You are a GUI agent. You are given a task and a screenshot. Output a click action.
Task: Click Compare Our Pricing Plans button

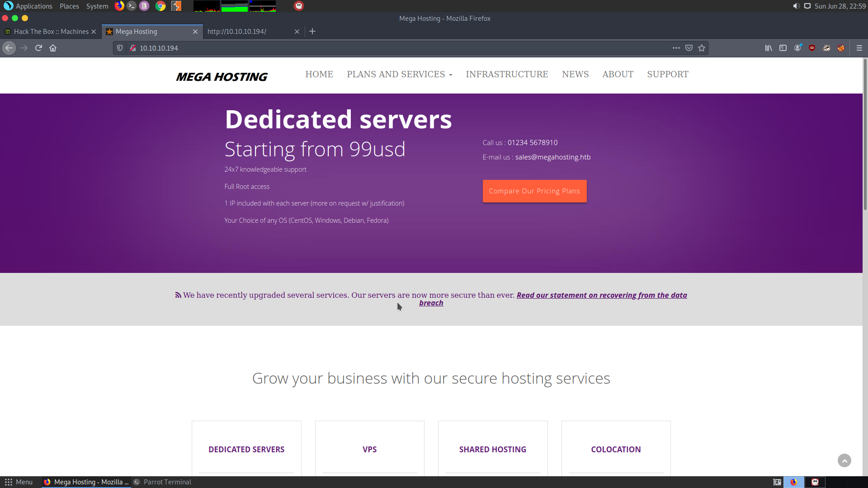pyautogui.click(x=534, y=191)
